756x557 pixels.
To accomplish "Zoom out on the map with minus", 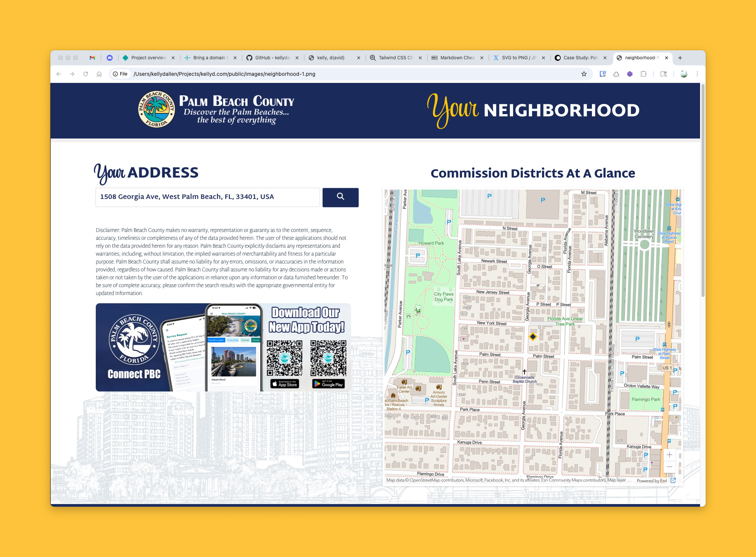I will pyautogui.click(x=670, y=467).
